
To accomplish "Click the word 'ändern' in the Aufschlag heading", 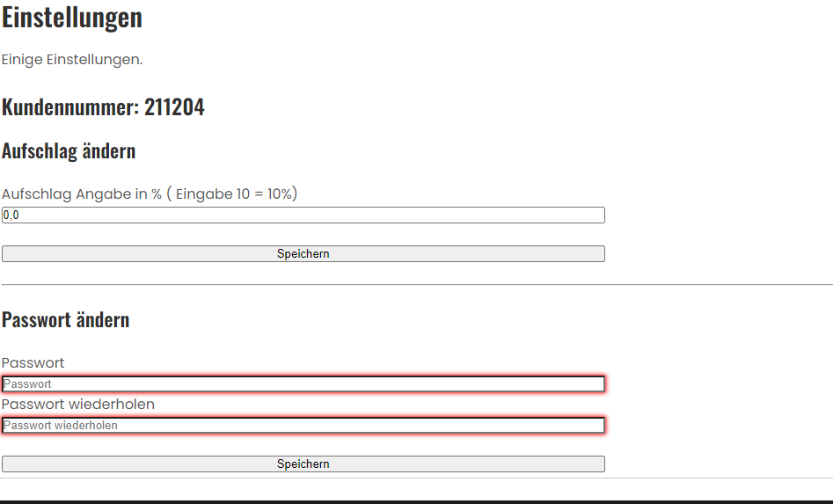I will [108, 150].
